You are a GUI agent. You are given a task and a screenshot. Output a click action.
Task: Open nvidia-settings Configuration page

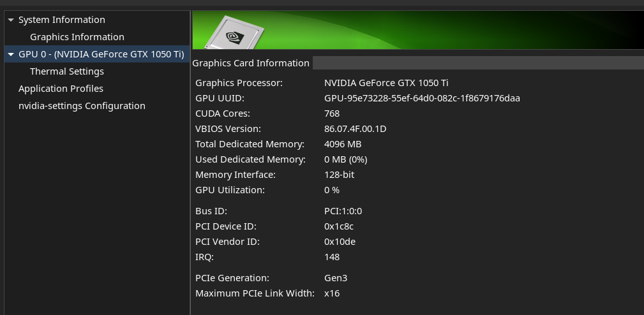[82, 106]
